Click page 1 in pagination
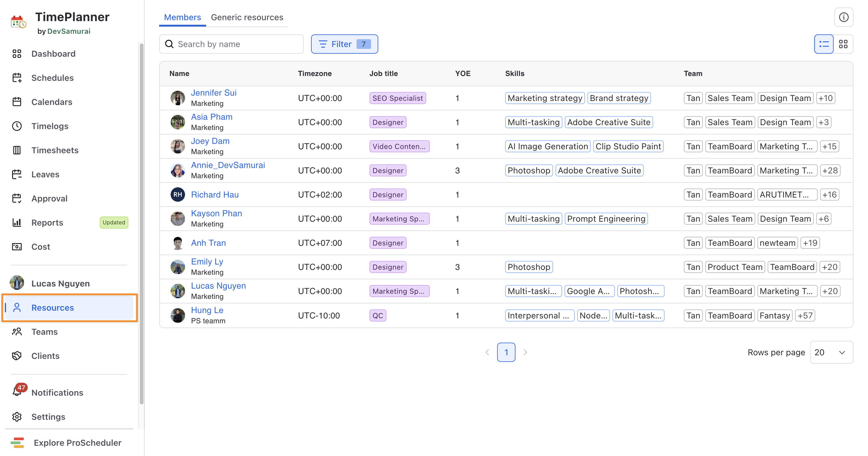 pyautogui.click(x=506, y=353)
